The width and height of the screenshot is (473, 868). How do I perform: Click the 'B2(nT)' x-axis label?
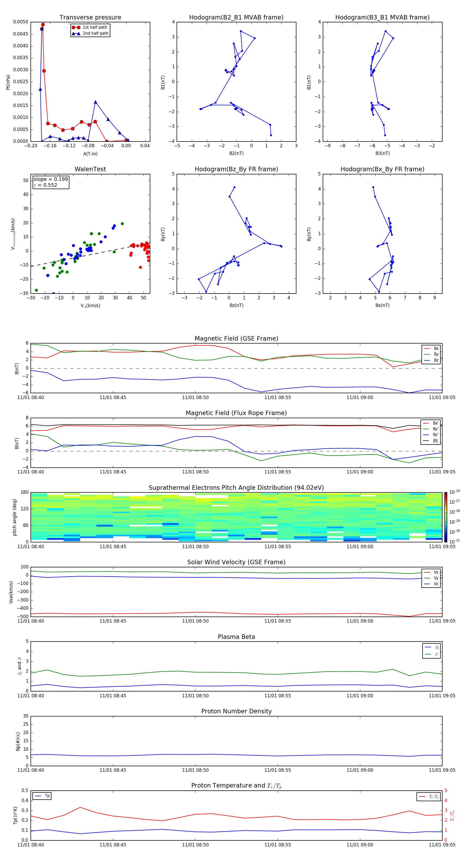coord(236,153)
